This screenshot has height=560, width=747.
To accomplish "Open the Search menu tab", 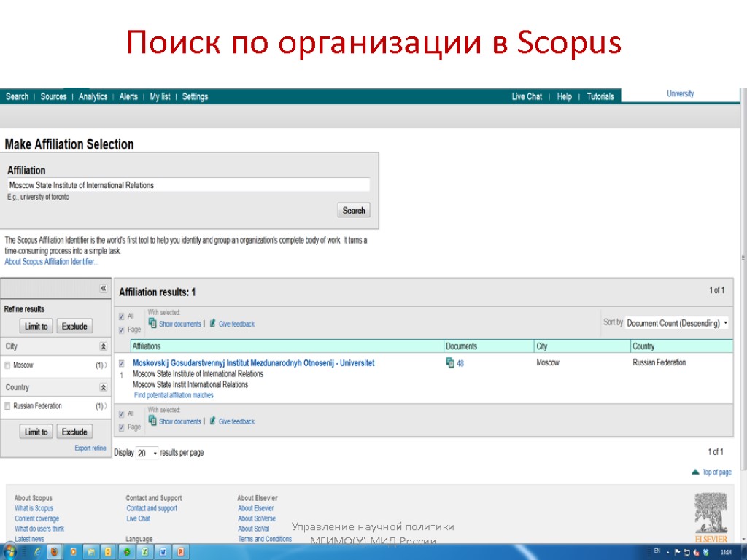I will (x=18, y=97).
